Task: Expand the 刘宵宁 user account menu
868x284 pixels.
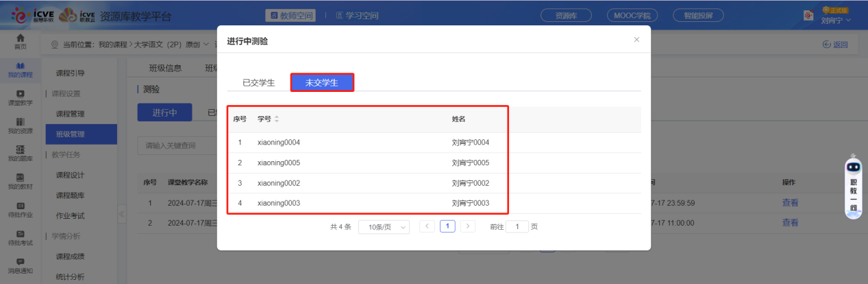Action: click(835, 20)
